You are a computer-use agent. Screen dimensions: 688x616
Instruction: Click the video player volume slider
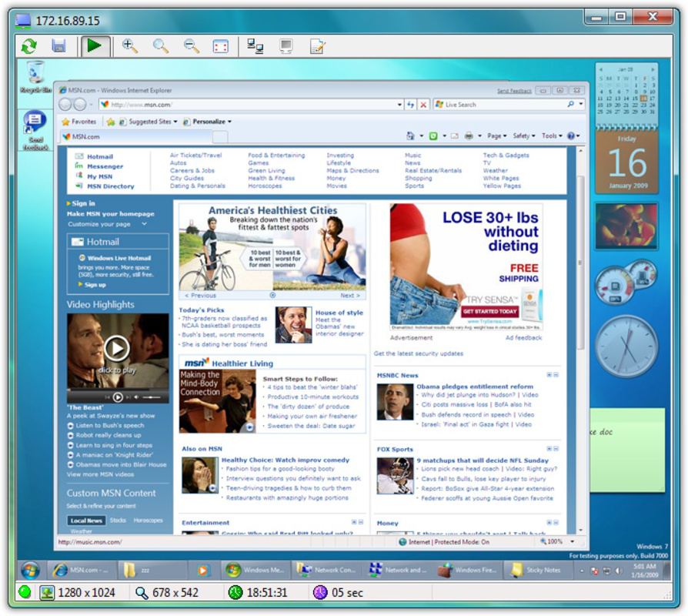152,397
